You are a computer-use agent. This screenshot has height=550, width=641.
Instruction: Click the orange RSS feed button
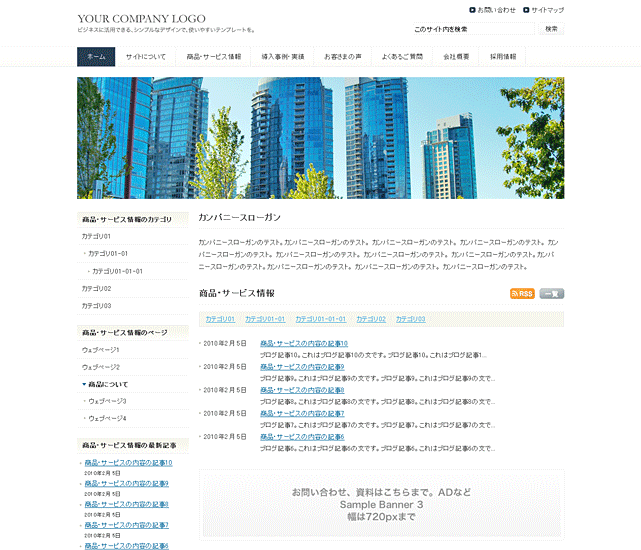(x=522, y=294)
